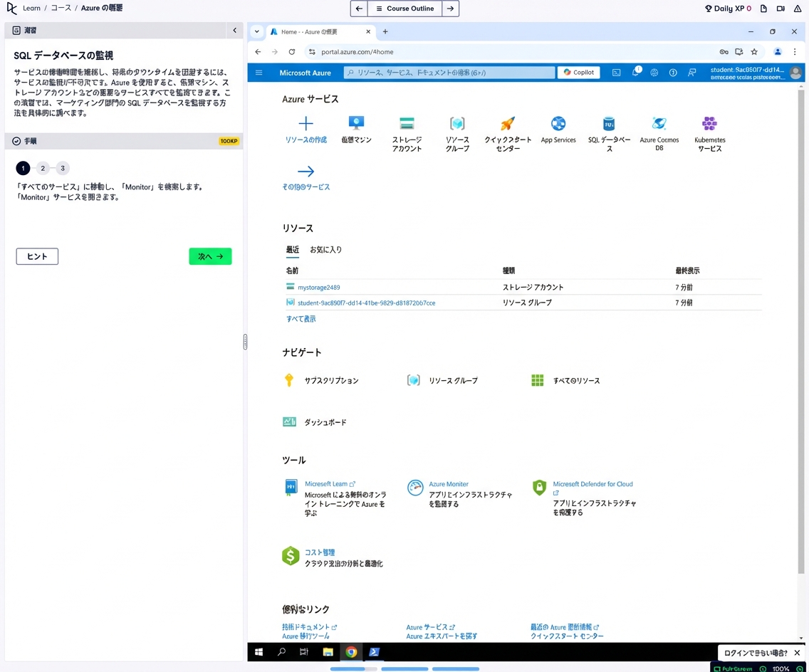Open the Azure help question mark
Image resolution: width=809 pixels, height=672 pixels.
pos(673,73)
